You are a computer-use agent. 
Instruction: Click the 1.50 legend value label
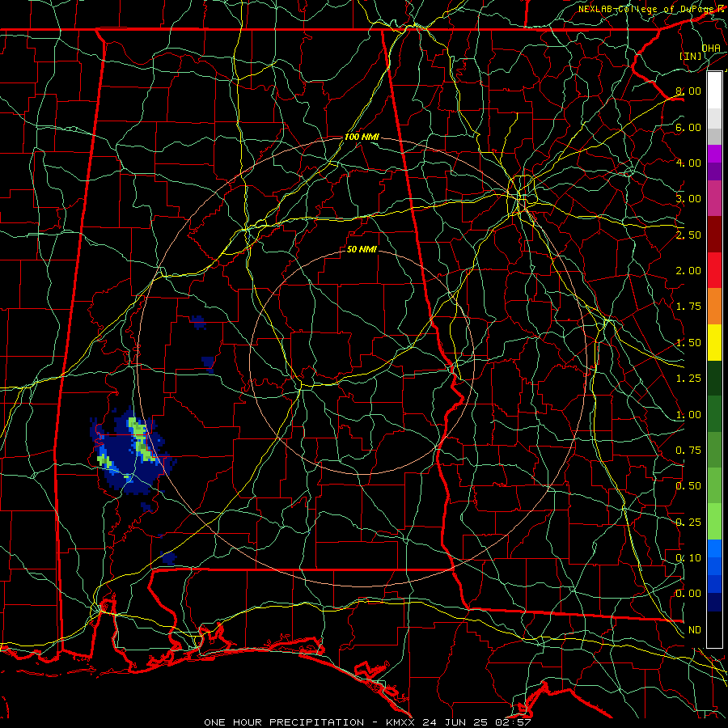click(688, 343)
